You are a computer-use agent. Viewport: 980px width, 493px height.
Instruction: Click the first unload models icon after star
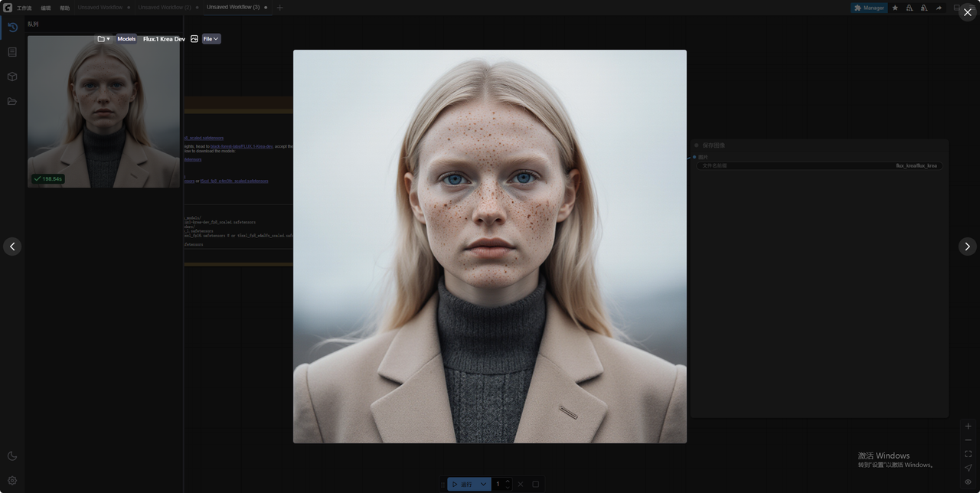(910, 8)
